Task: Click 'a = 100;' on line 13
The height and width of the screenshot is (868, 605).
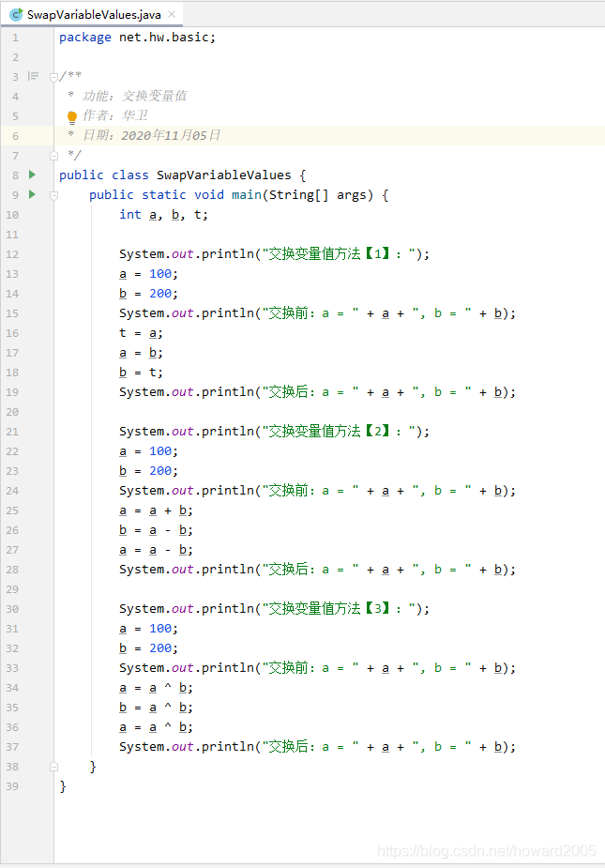Action: pos(148,274)
